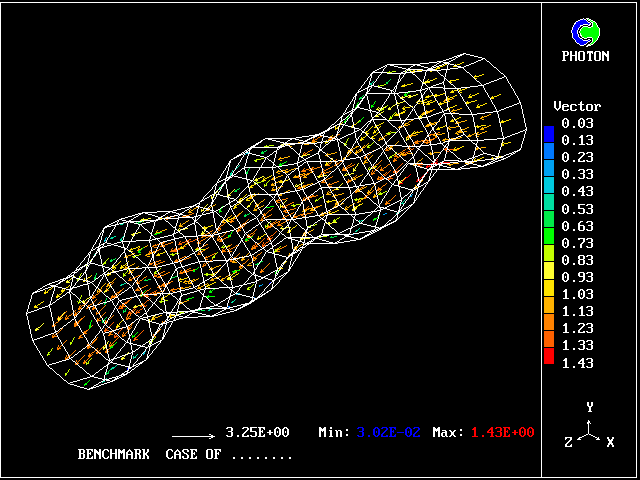This screenshot has width=640, height=480.
Task: Pick the green 0.73 legend color band
Action: tap(548, 234)
